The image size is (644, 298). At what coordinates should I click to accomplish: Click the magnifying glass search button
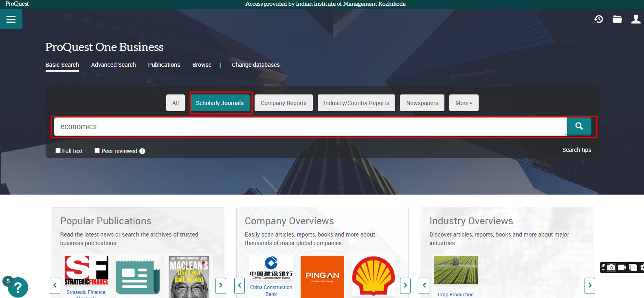point(579,127)
